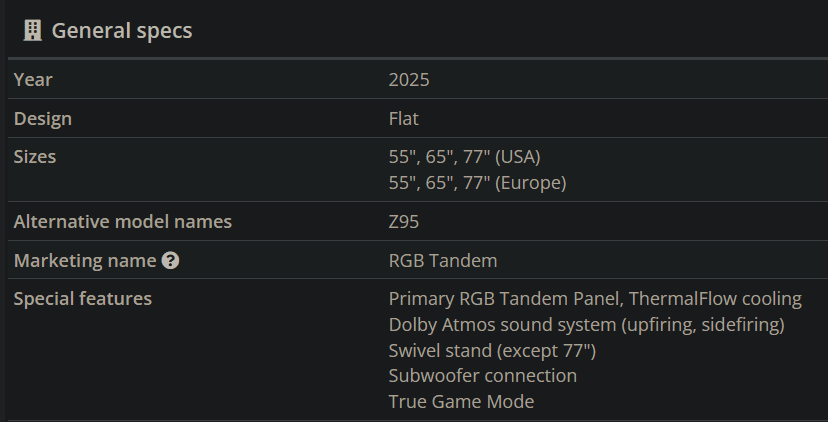This screenshot has width=828, height=422.
Task: Click the General specs section heading
Action: pyautogui.click(x=121, y=31)
